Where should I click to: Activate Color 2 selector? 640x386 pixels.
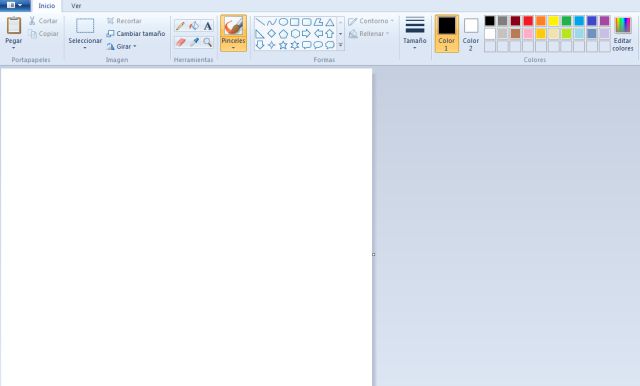(x=471, y=34)
